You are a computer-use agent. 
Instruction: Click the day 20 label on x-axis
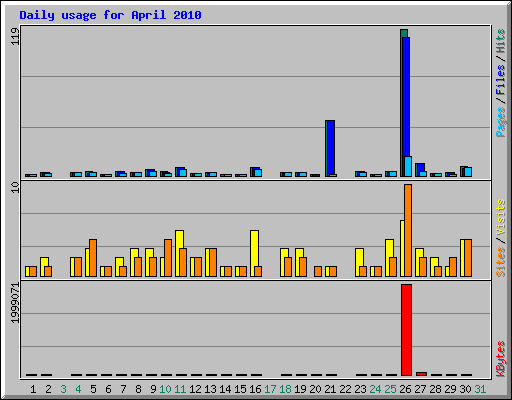pyautogui.click(x=315, y=389)
